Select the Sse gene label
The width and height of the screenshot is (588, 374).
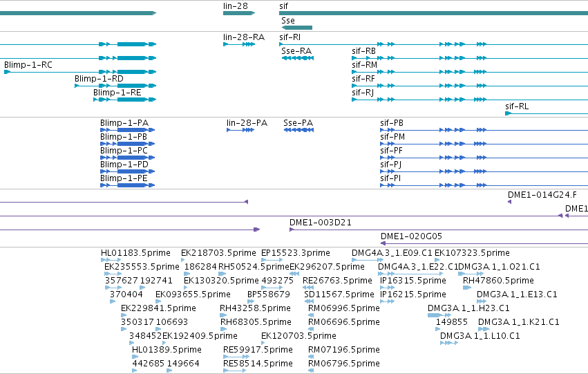tap(288, 21)
